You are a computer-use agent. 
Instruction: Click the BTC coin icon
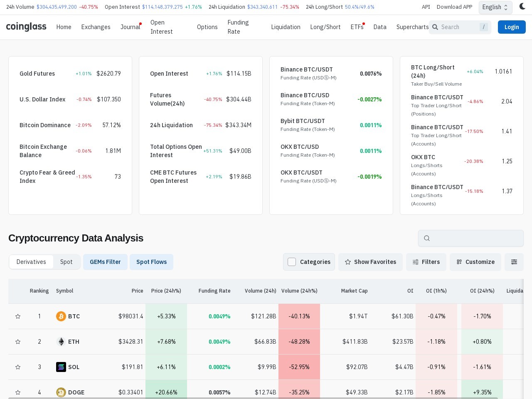61,316
